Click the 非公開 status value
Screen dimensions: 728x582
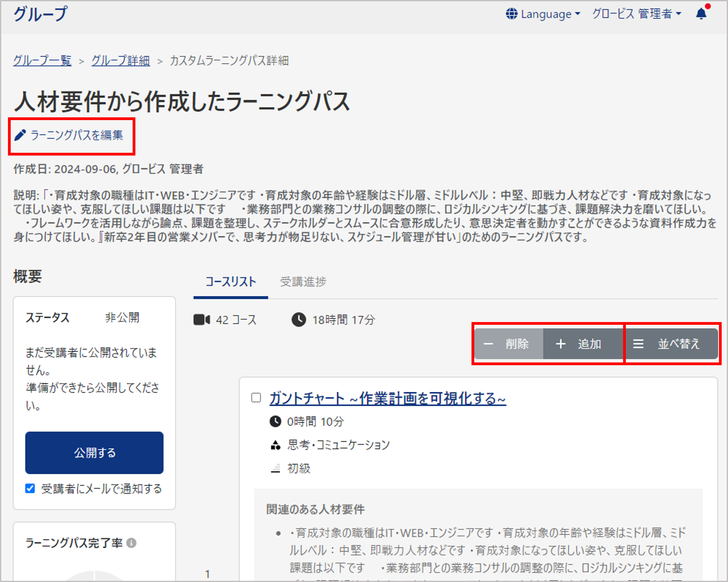pyautogui.click(x=122, y=317)
